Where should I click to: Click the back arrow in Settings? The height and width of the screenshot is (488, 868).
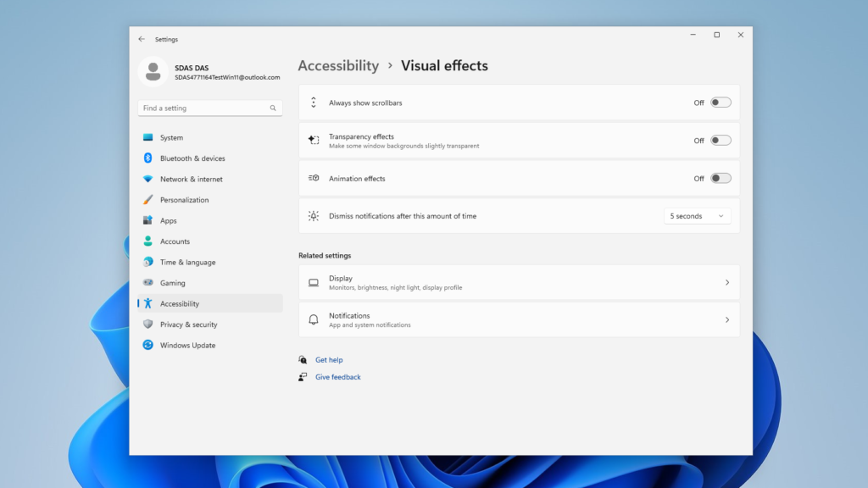[x=142, y=39]
